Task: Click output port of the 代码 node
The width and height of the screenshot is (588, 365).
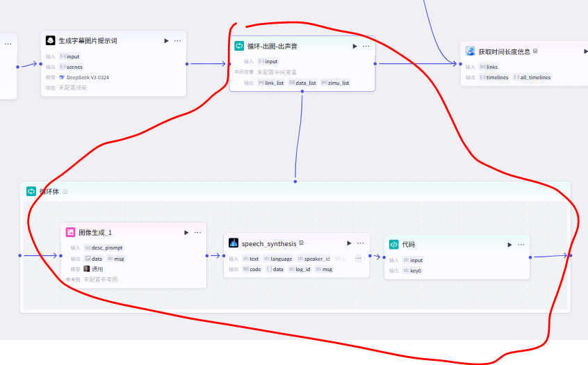Action: click(x=530, y=257)
